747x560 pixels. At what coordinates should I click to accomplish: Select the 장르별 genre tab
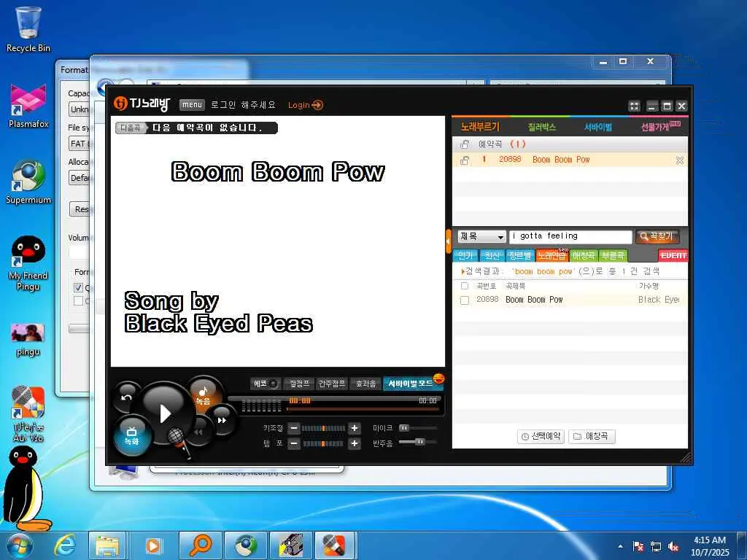coord(519,256)
